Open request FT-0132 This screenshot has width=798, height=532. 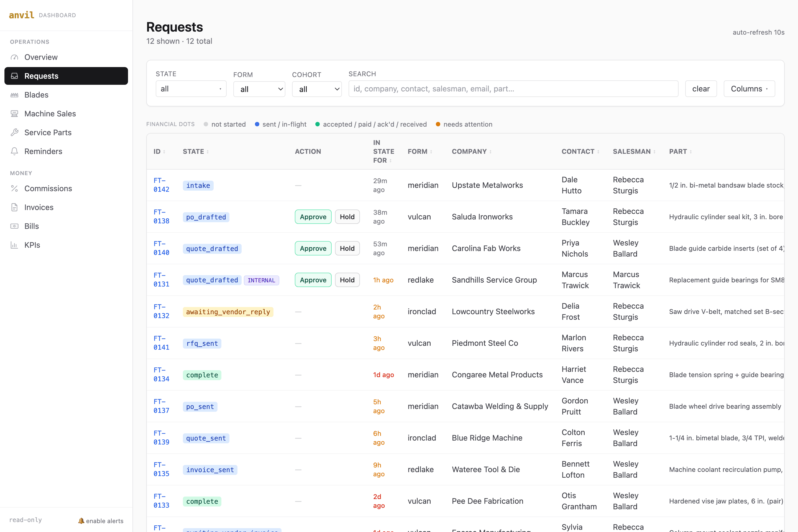tap(162, 311)
